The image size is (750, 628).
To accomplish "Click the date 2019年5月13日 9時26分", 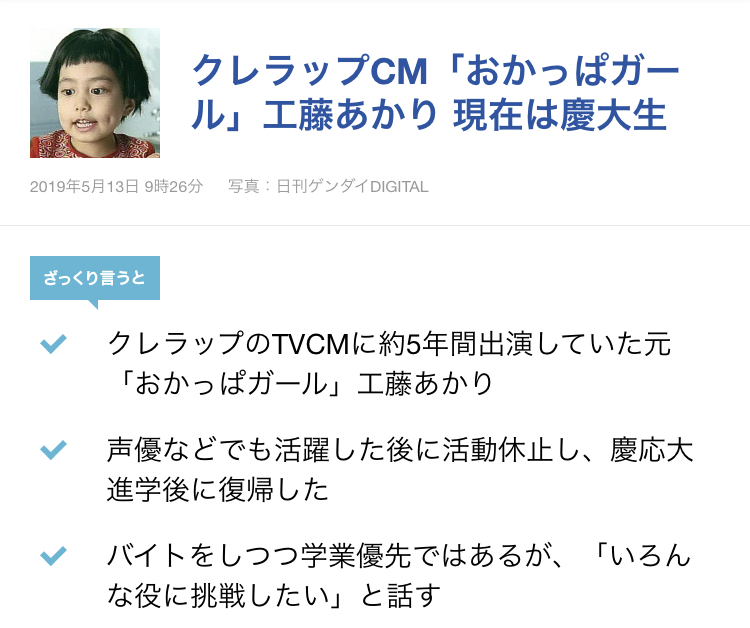I will (116, 186).
